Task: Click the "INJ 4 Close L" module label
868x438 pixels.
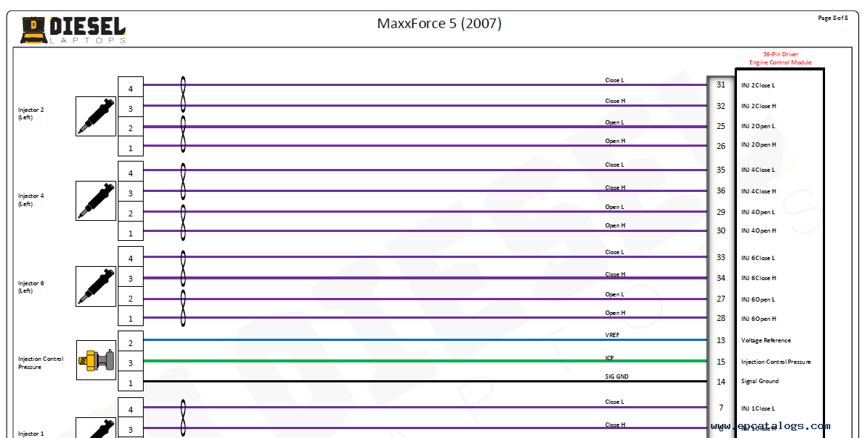Action: 758,170
